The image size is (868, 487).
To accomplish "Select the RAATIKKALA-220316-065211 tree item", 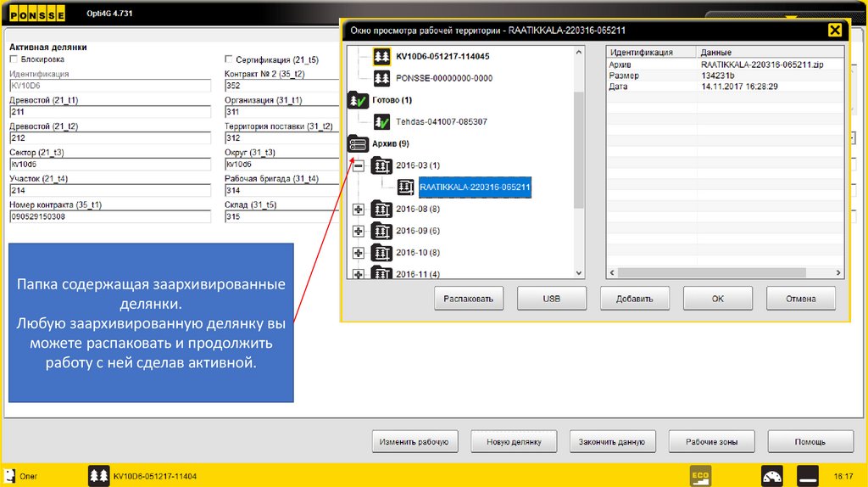I will click(475, 188).
